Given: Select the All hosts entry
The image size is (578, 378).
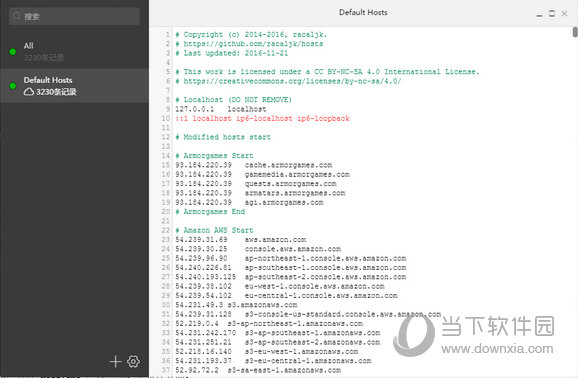Looking at the screenshot, I should pos(74,51).
